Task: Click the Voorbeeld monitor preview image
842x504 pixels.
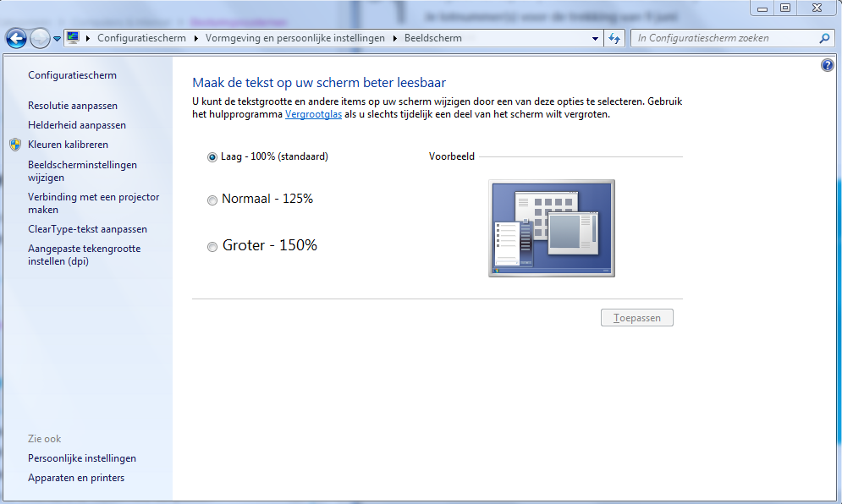Action: pyautogui.click(x=551, y=228)
